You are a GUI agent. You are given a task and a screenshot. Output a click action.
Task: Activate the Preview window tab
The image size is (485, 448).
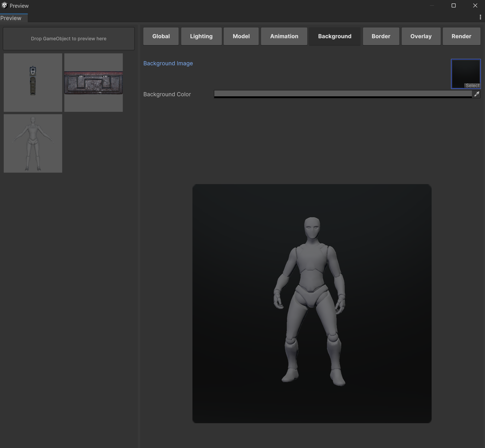click(11, 18)
